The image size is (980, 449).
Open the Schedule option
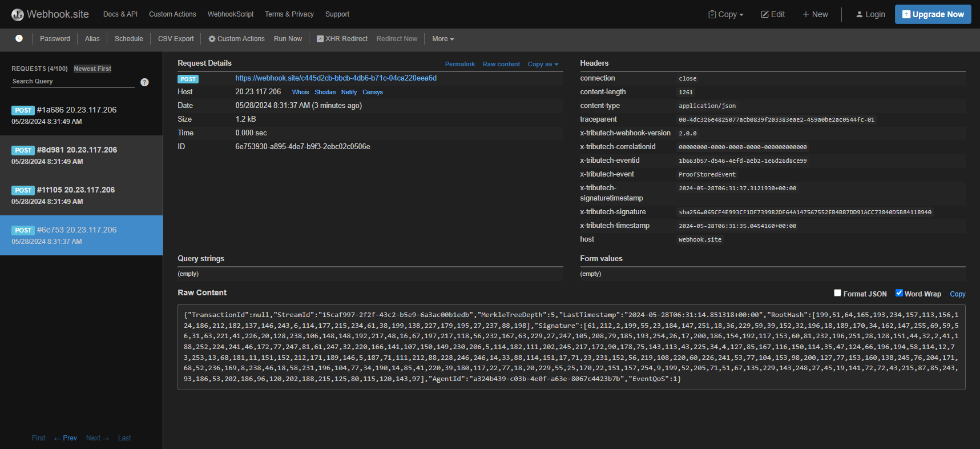128,39
